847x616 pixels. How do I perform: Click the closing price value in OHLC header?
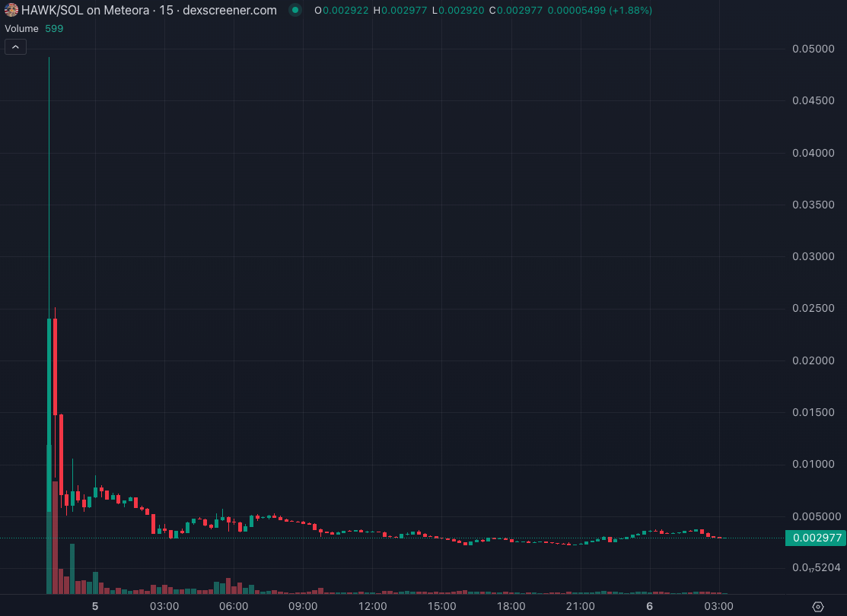point(518,11)
